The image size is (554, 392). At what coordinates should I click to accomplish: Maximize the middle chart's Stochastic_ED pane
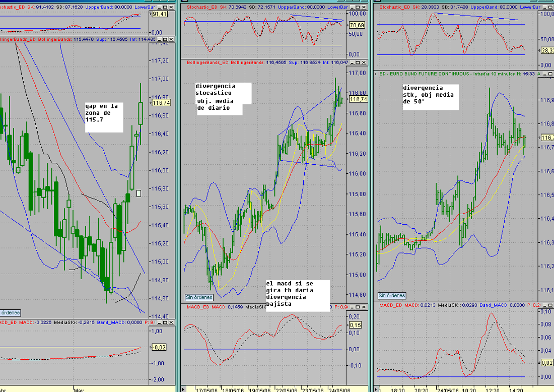pos(358,7)
